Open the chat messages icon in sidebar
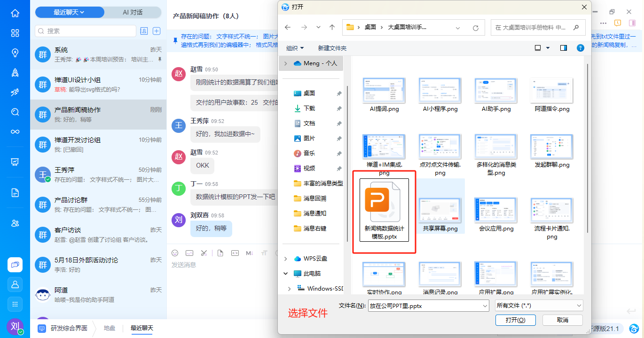Image resolution: width=644 pixels, height=338 pixels. click(15, 265)
